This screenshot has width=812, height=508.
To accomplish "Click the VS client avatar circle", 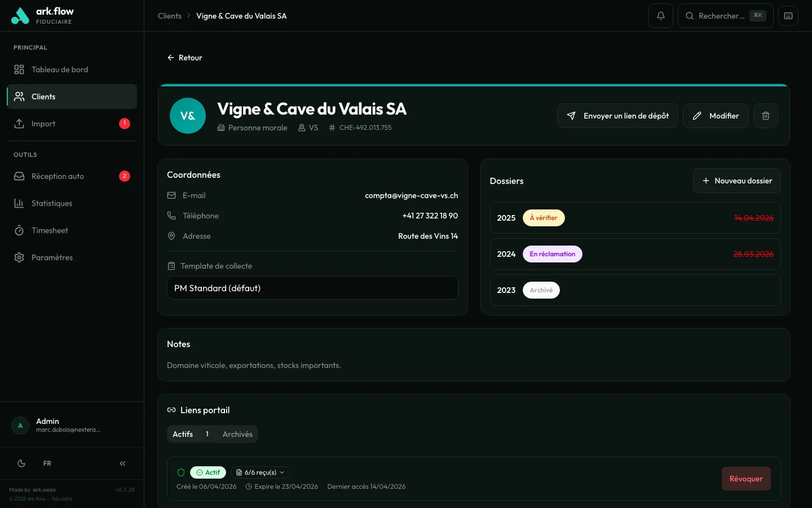I will click(188, 116).
